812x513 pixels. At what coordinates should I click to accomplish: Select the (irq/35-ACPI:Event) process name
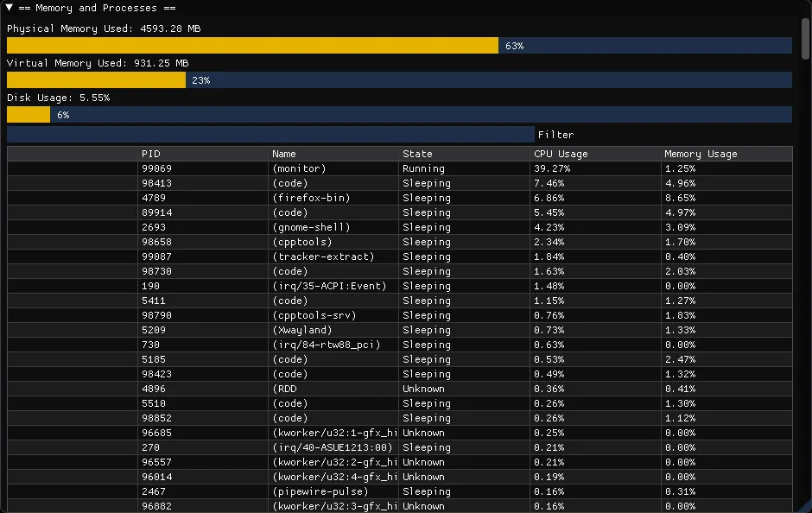pyautogui.click(x=329, y=286)
